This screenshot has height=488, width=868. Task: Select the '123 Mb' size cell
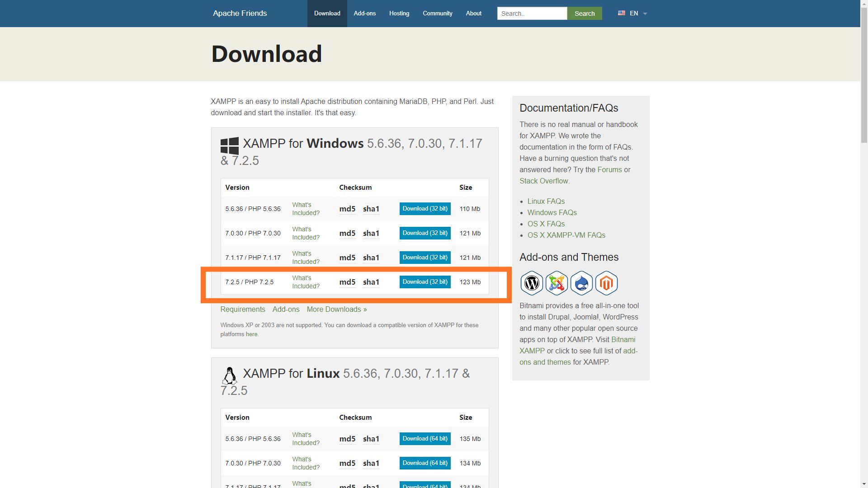click(470, 282)
